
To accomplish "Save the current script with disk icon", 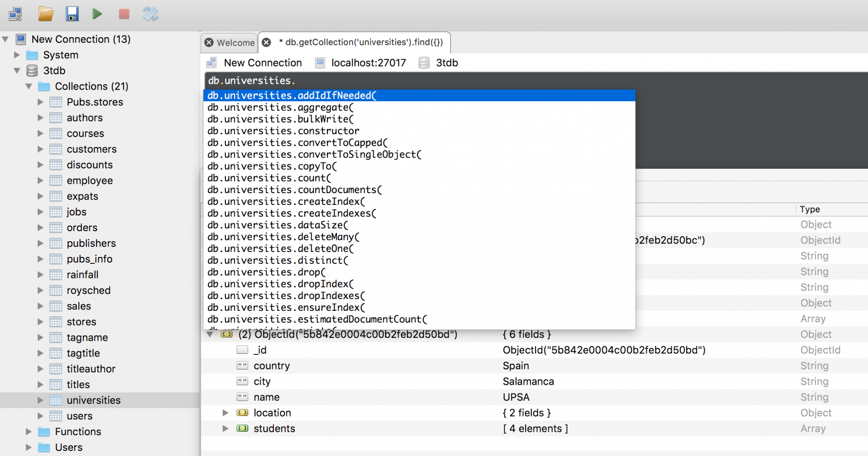I will tap(72, 14).
